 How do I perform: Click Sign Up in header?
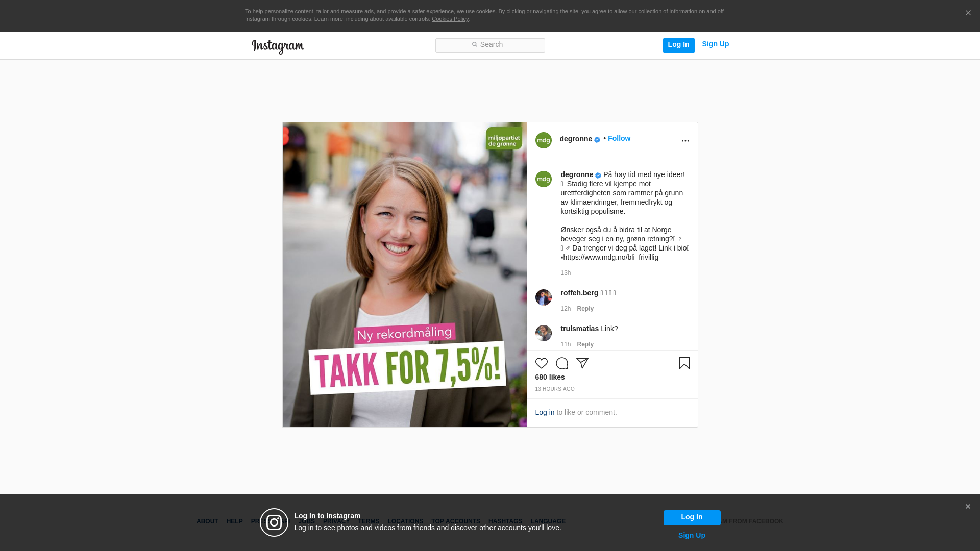coord(715,44)
